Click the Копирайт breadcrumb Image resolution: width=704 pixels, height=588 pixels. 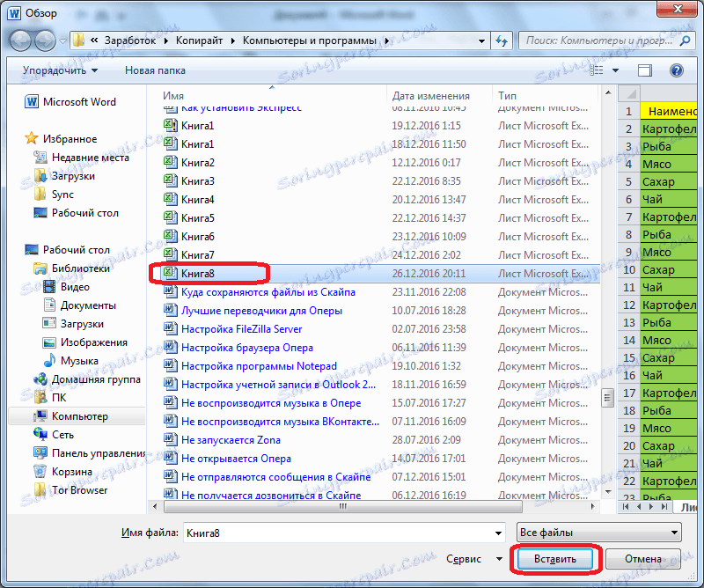200,40
